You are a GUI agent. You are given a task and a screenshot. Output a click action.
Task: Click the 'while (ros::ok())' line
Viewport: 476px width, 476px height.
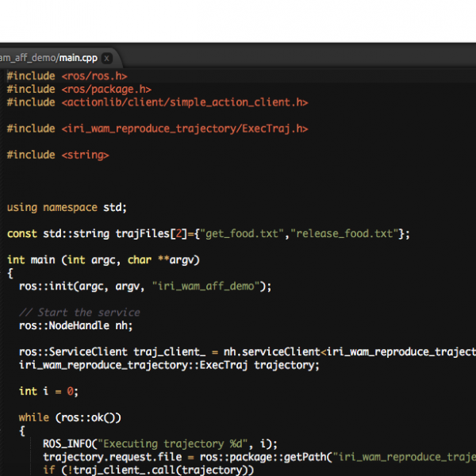point(70,418)
